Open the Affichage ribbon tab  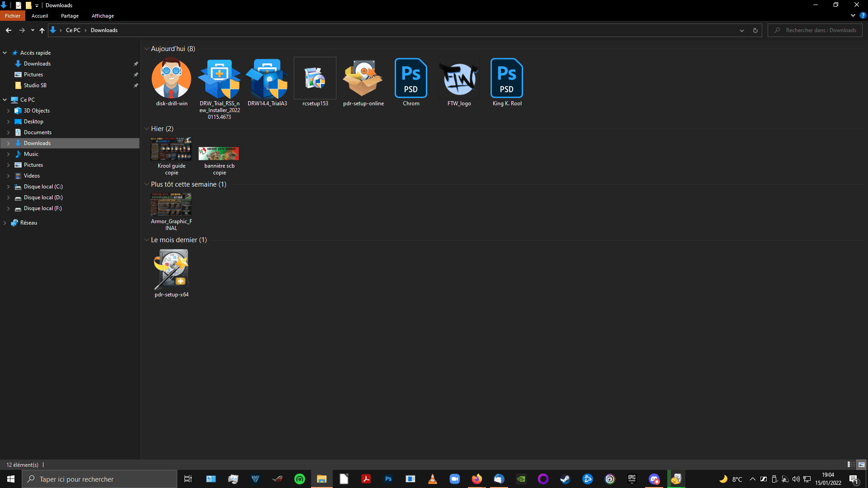click(103, 16)
